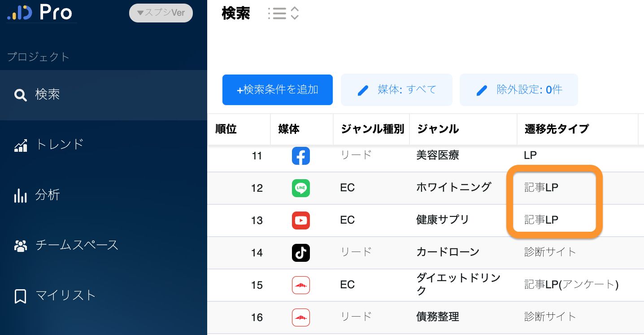Open the スプシVer dropdown

[x=161, y=13]
